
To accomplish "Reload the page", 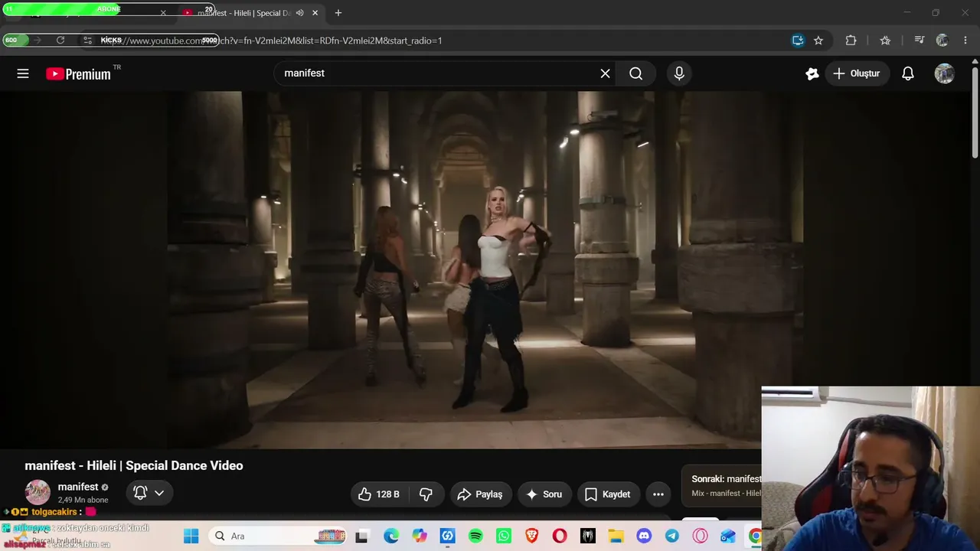I will [x=60, y=41].
